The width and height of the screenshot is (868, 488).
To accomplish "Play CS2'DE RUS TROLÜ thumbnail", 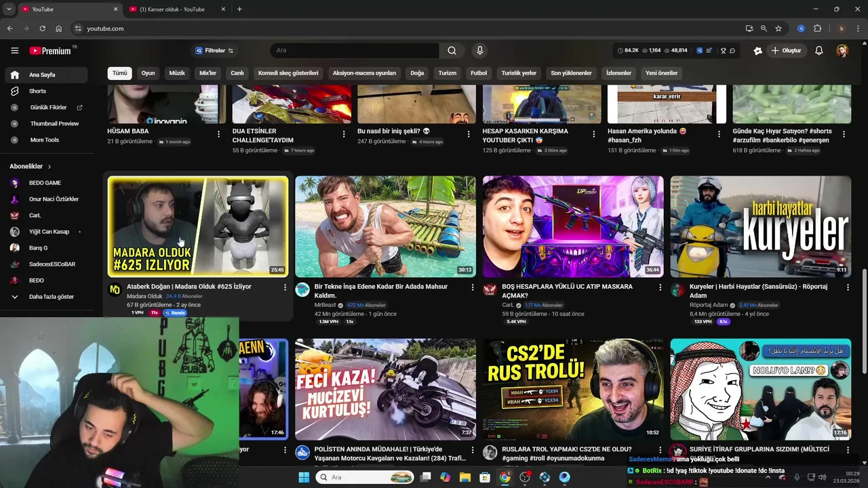I will [x=573, y=389].
